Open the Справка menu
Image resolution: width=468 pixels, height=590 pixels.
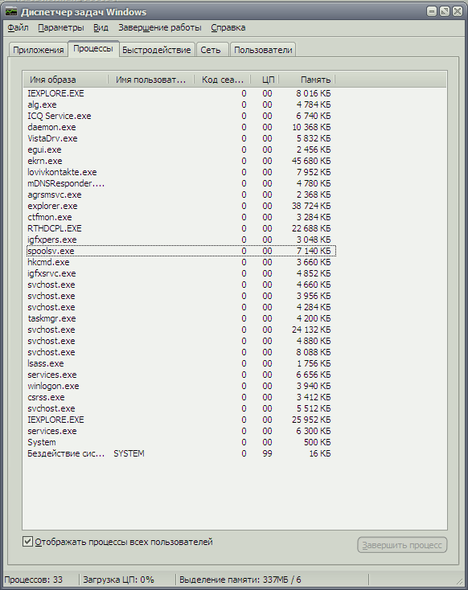coord(228,27)
